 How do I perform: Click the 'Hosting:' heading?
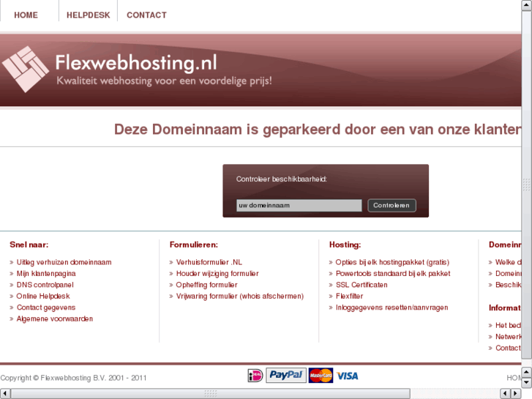click(345, 245)
